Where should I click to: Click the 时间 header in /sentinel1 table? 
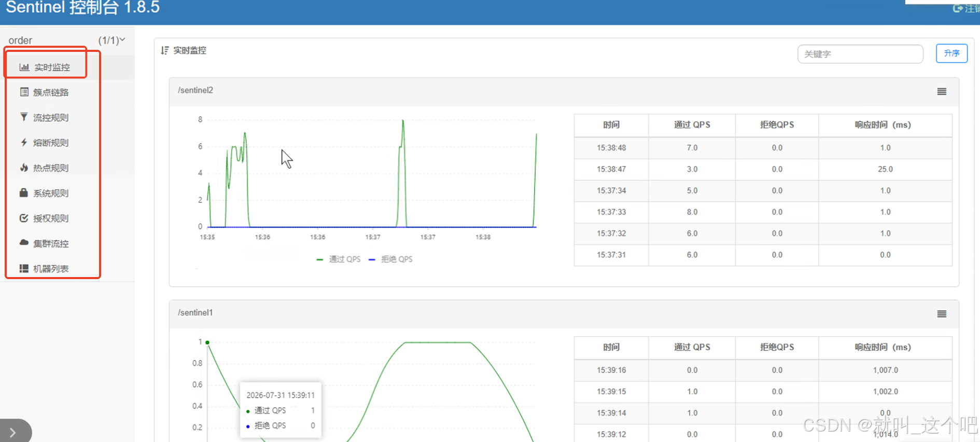611,347
